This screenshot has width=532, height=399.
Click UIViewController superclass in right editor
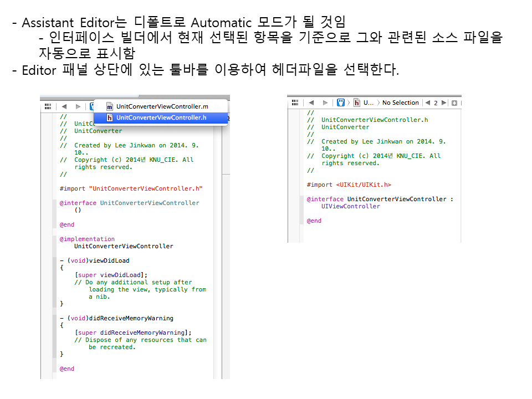(x=351, y=206)
